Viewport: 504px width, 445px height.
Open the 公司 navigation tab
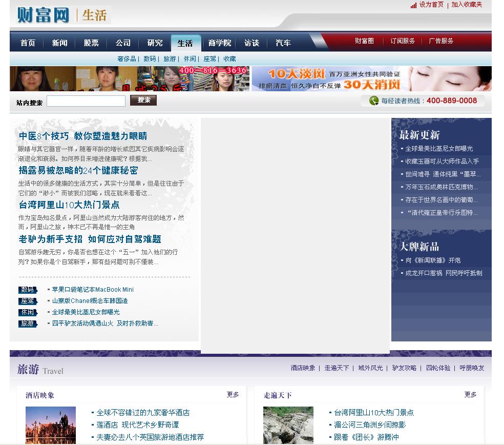coord(123,43)
